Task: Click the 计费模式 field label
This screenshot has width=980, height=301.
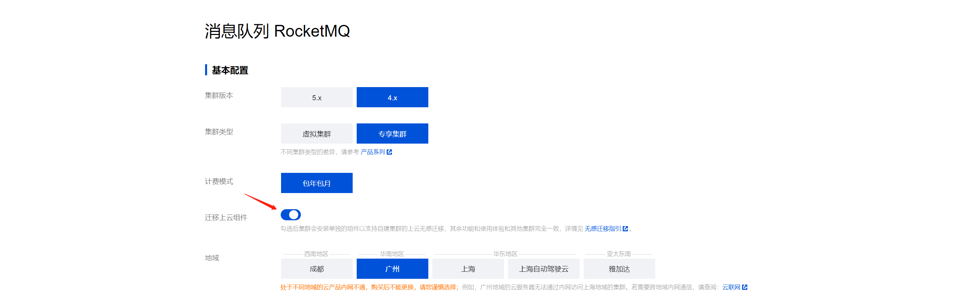Action: coord(219,181)
